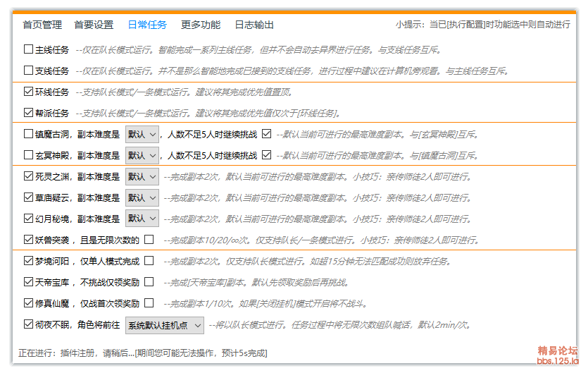Uncheck 人数不足5人时继续挑战 on 玄冥神殿 row
This screenshot has width=588, height=373.
(266, 155)
